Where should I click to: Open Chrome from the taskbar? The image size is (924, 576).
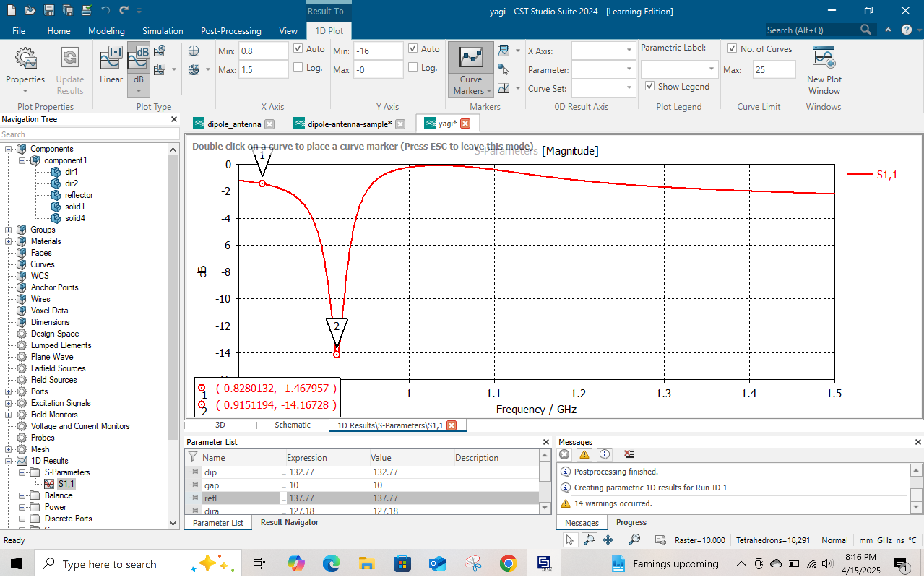point(508,563)
